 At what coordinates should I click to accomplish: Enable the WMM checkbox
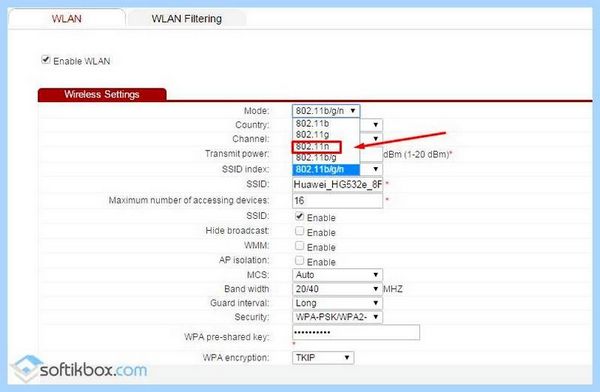[x=299, y=246]
